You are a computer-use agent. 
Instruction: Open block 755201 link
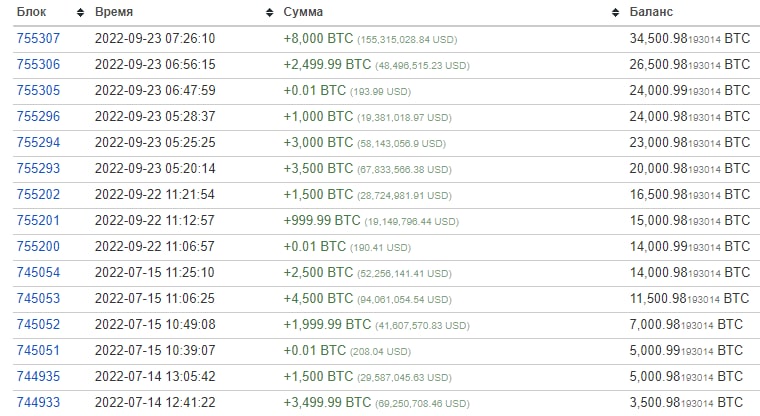(x=38, y=221)
